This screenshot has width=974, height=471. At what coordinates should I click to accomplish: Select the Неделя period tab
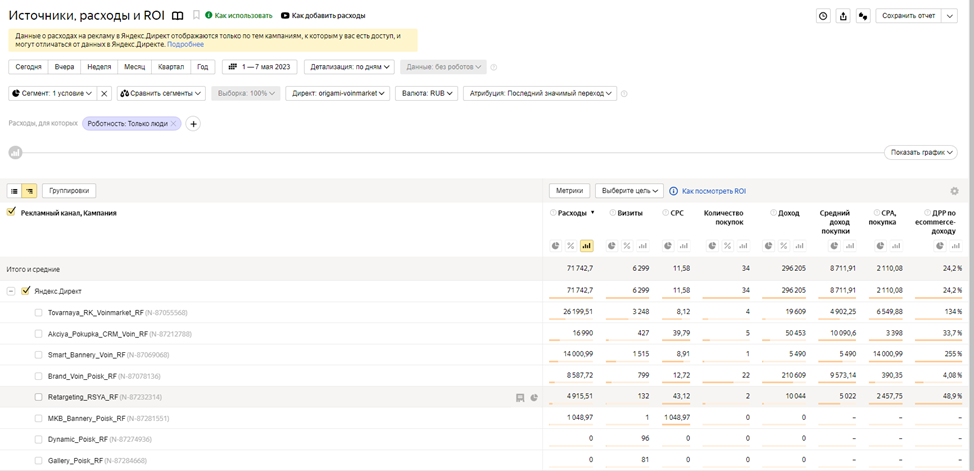99,67
